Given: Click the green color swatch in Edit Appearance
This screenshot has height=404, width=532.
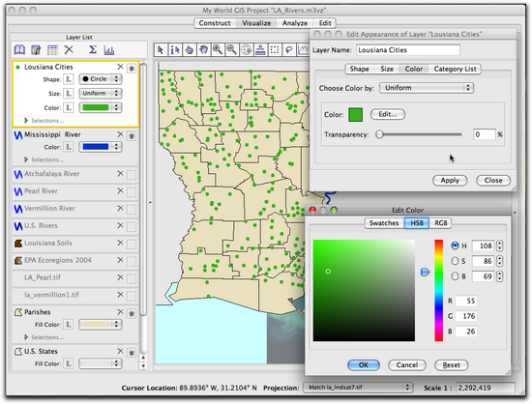Looking at the screenshot, I should pos(356,115).
